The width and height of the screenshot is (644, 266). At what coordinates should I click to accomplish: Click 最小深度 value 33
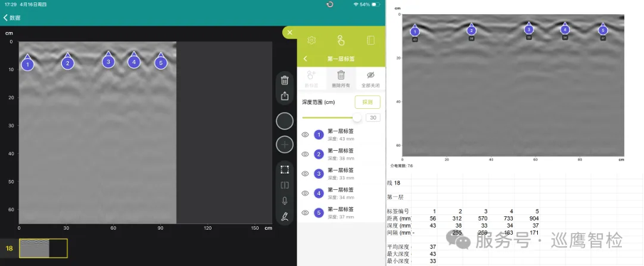click(x=432, y=261)
